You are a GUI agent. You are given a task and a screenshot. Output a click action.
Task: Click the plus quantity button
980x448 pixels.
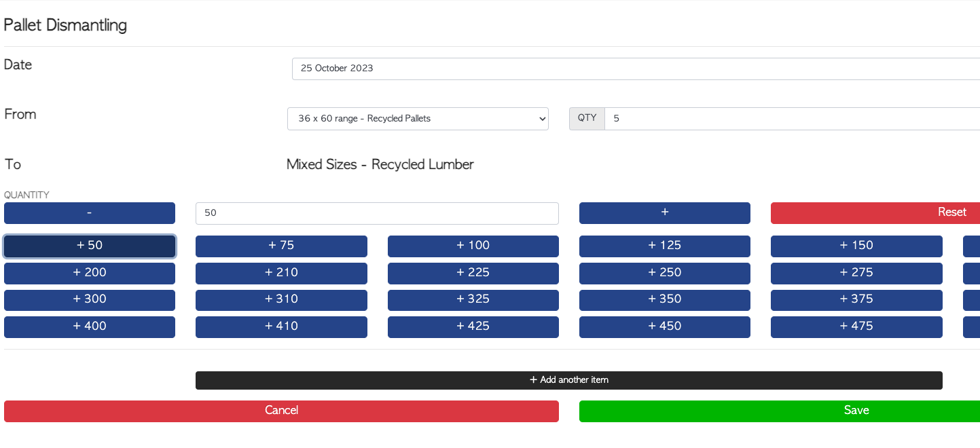(665, 213)
